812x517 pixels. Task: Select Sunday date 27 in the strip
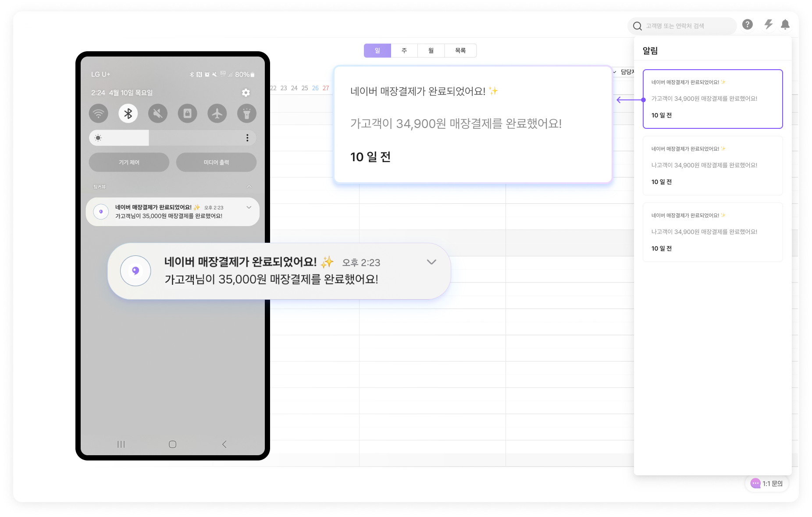pyautogui.click(x=326, y=88)
